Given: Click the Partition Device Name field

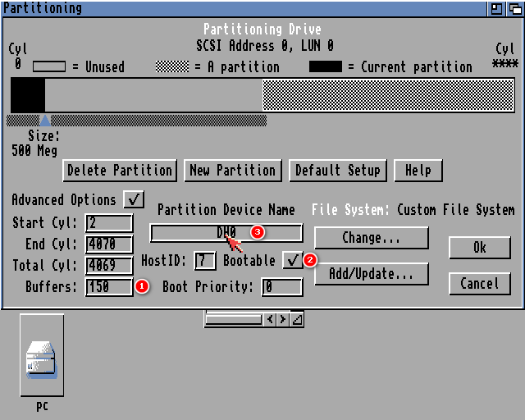Looking at the screenshot, I should 226,233.
